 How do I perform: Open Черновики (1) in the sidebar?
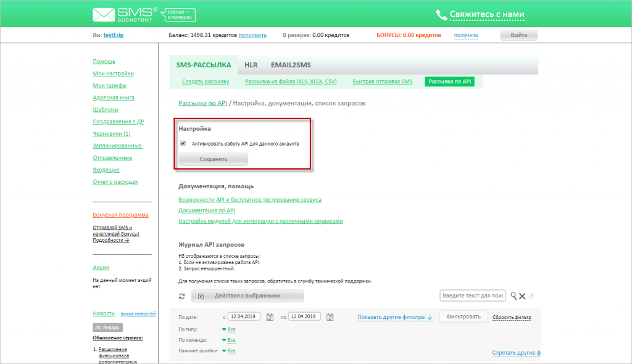pyautogui.click(x=112, y=134)
